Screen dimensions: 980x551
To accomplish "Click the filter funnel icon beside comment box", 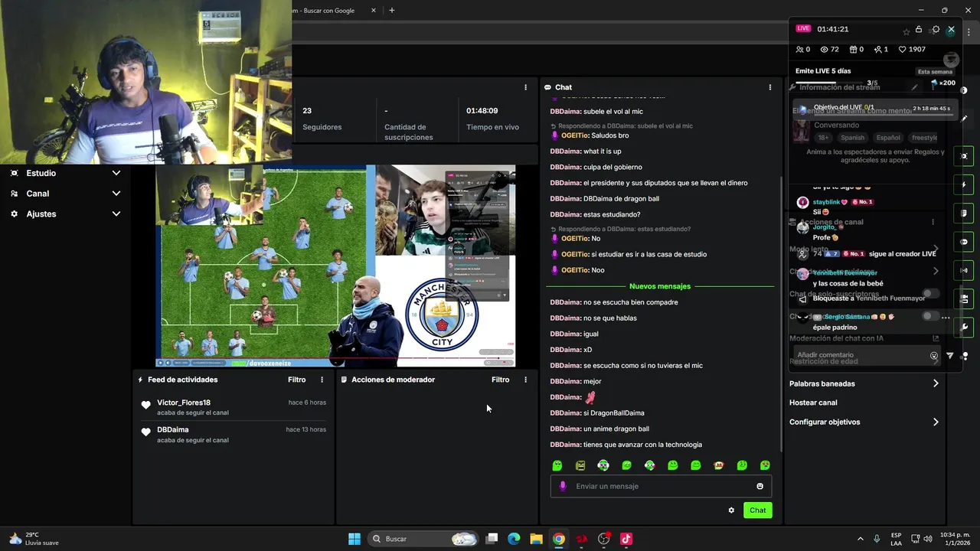I will (x=950, y=356).
